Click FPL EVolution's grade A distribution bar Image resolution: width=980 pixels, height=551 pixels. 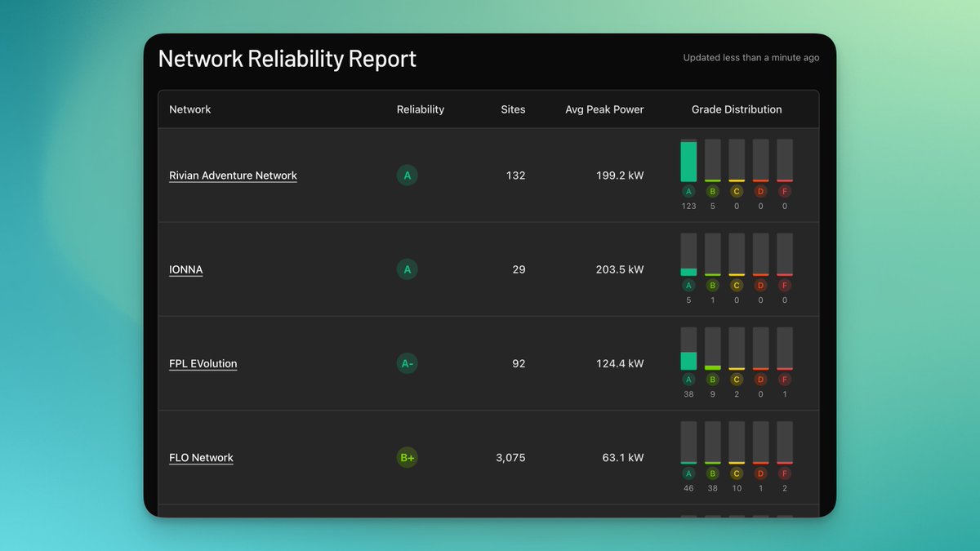[x=688, y=349]
